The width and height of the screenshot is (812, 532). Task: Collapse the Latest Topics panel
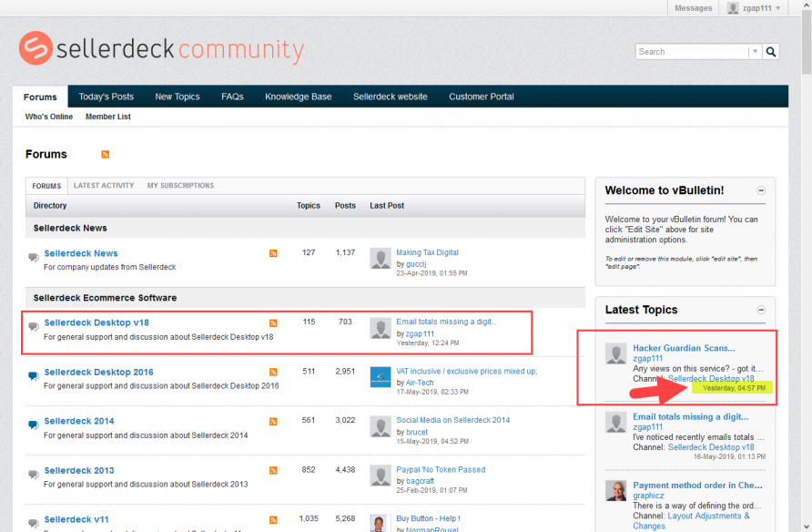(x=761, y=311)
